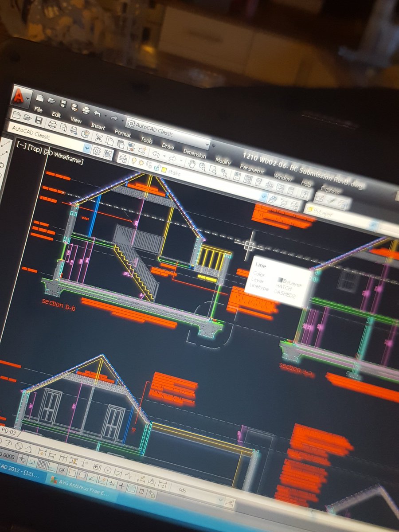Toggle Ortho Mode in status bar
Viewport: 399px width, 532px height.
52,466
